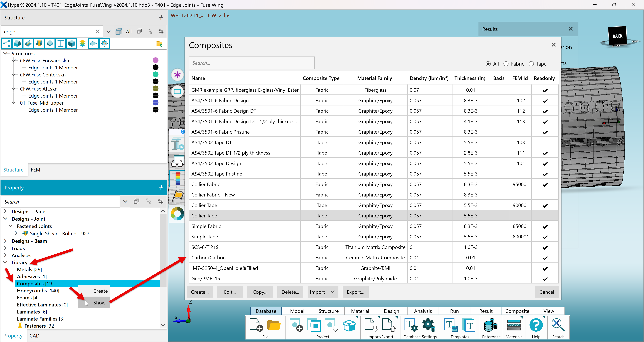Open the Materials ribbon icon
Image resolution: width=644 pixels, height=342 pixels.
pyautogui.click(x=514, y=325)
